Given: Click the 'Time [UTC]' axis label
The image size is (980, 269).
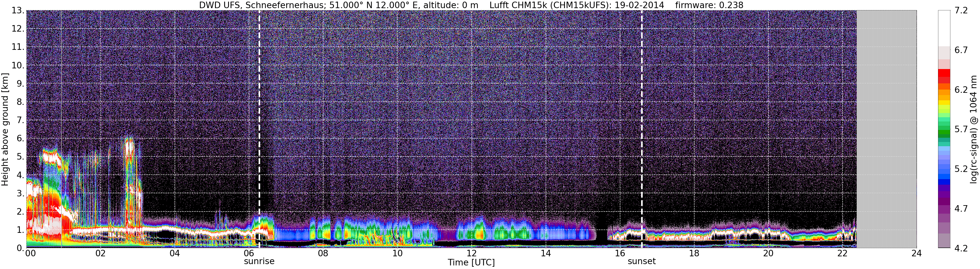Looking at the screenshot, I should [471, 262].
